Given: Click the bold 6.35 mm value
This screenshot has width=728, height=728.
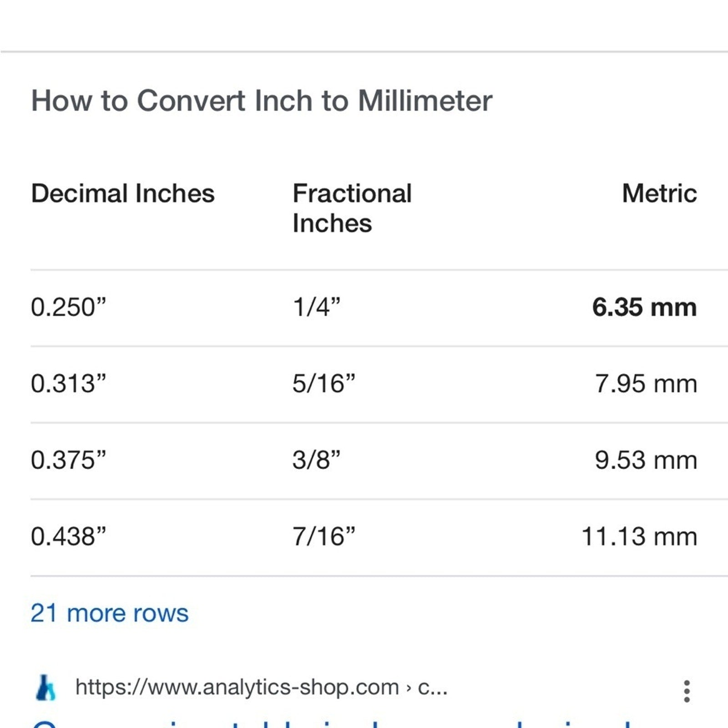Looking at the screenshot, I should click(x=644, y=307).
